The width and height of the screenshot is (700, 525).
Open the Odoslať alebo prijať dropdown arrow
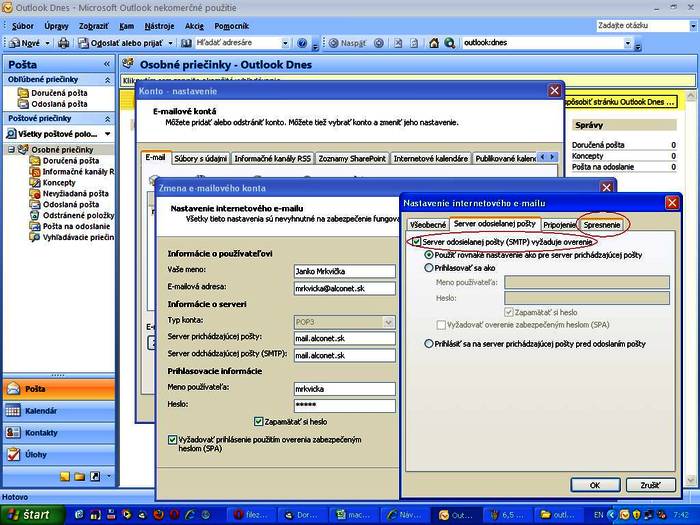(x=170, y=43)
